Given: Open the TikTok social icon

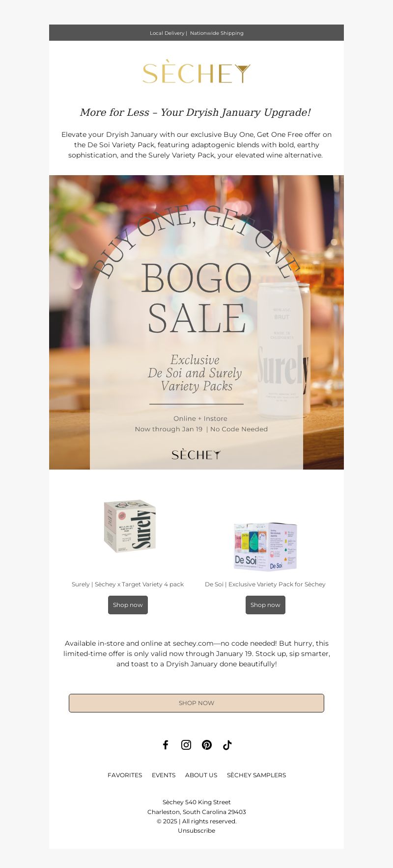Looking at the screenshot, I should pyautogui.click(x=227, y=745).
